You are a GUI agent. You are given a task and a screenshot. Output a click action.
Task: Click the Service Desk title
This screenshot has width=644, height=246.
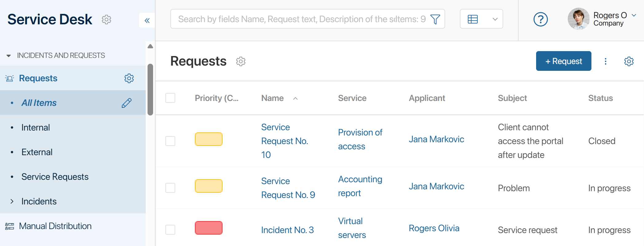pos(50,19)
